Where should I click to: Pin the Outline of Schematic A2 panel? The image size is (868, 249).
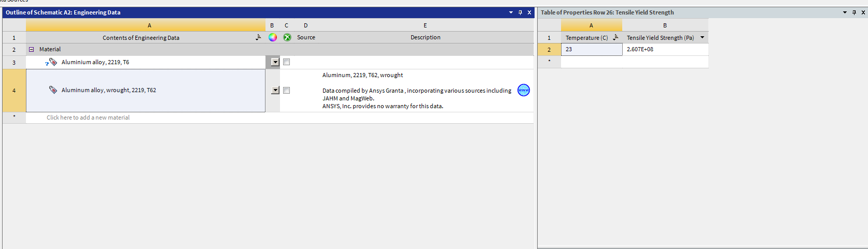click(520, 12)
